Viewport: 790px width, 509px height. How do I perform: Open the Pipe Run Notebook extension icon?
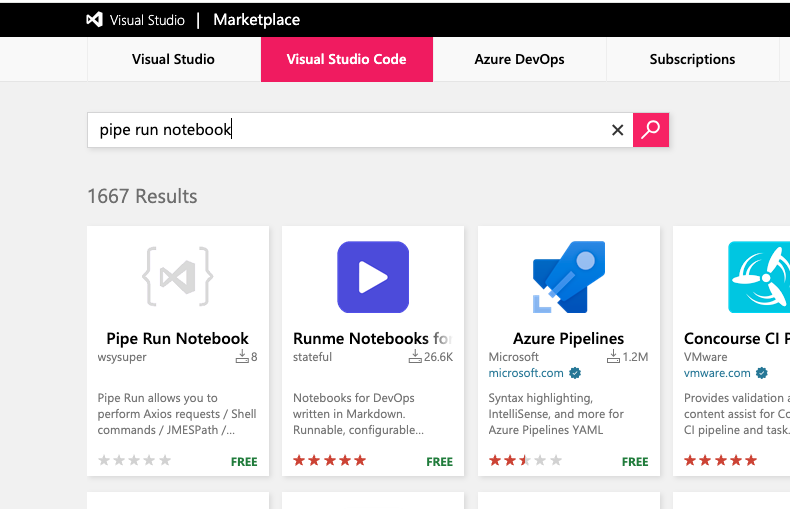tap(178, 277)
